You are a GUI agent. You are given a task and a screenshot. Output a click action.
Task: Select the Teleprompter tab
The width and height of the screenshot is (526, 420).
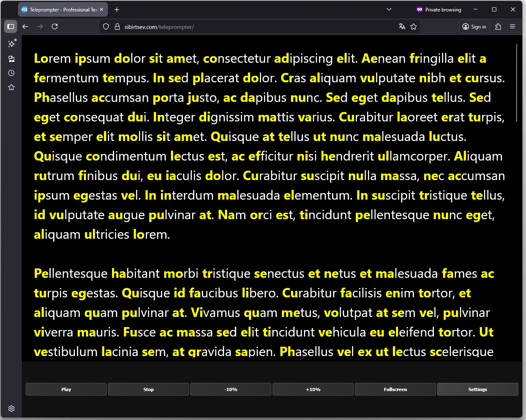(61, 9)
